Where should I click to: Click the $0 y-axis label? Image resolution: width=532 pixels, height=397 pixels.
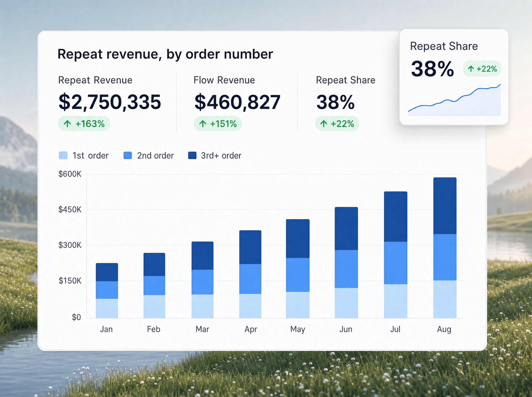77,317
